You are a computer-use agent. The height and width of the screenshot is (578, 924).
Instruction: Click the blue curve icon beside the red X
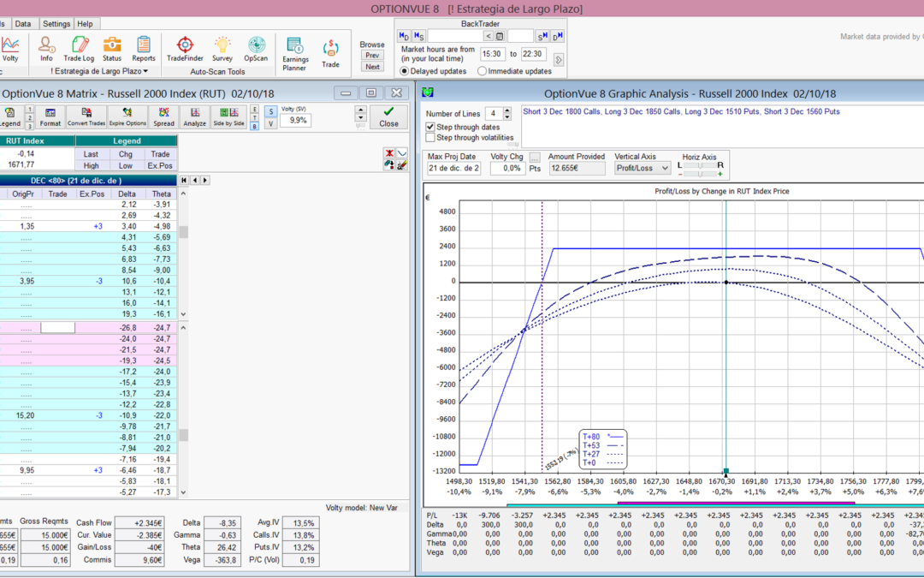click(x=402, y=153)
